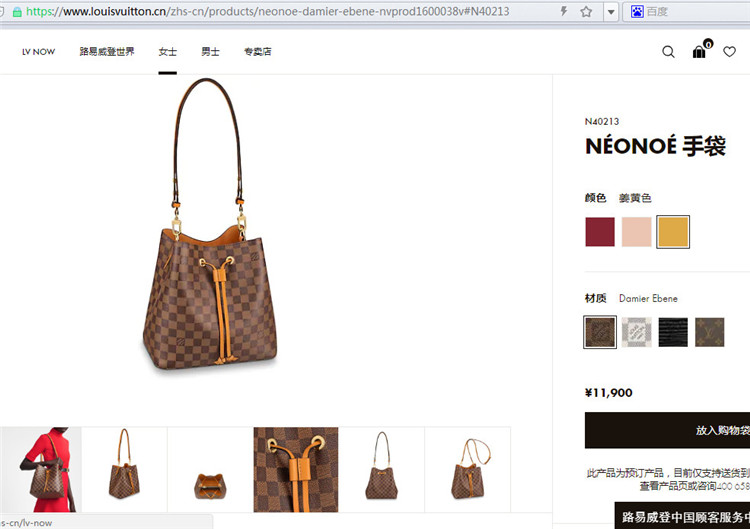Click the main NÉONOÉ bag product image
This screenshot has height=529, width=750.
pos(210,224)
